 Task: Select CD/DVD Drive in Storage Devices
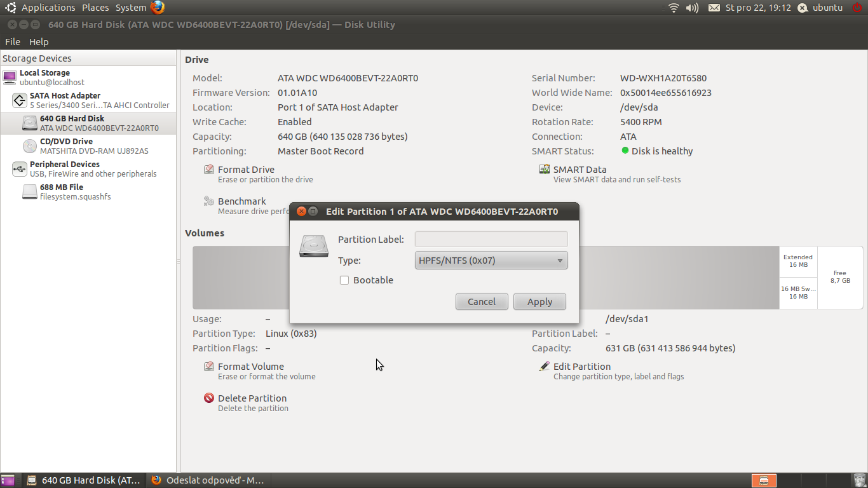[x=66, y=146]
